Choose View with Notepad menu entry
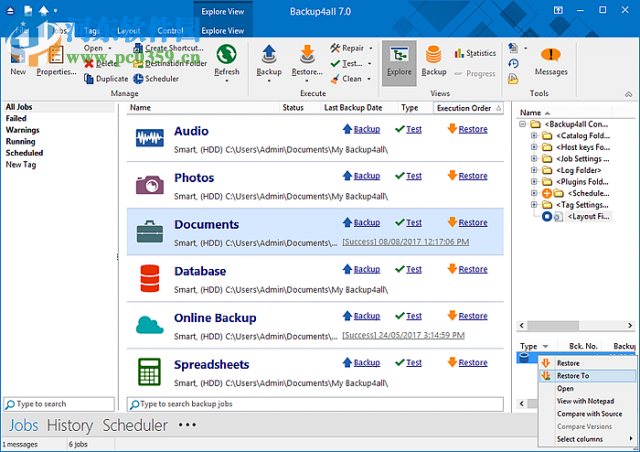Screen dimensions: 640x452 coord(587,401)
